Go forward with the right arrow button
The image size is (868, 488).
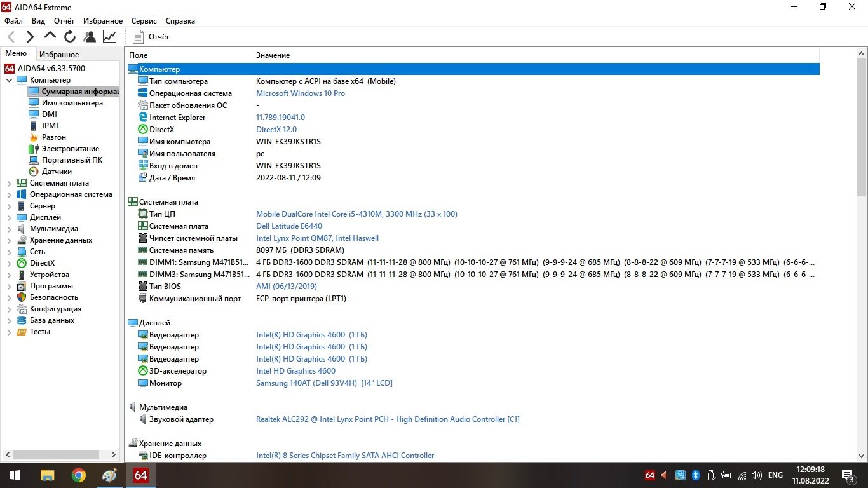[30, 37]
